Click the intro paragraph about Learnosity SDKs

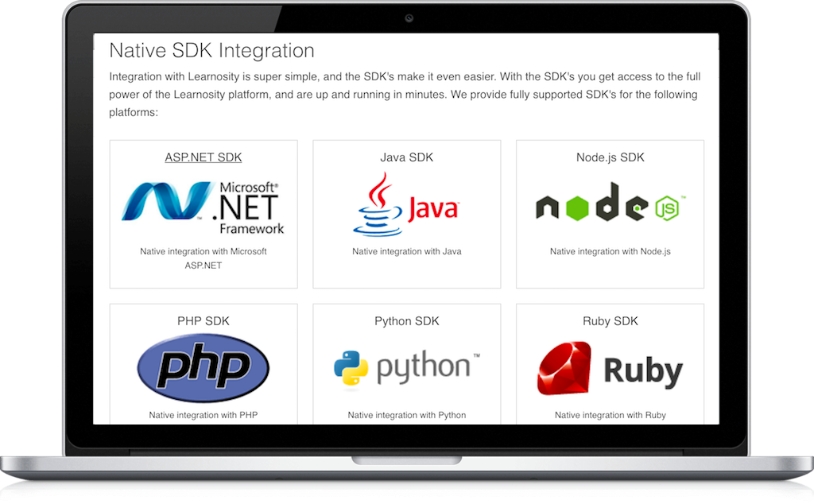coord(405,95)
